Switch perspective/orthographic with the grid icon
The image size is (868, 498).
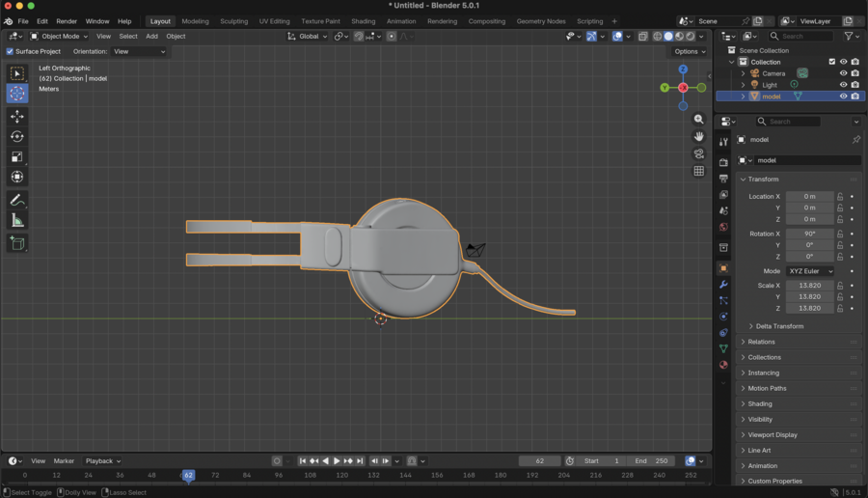point(699,171)
